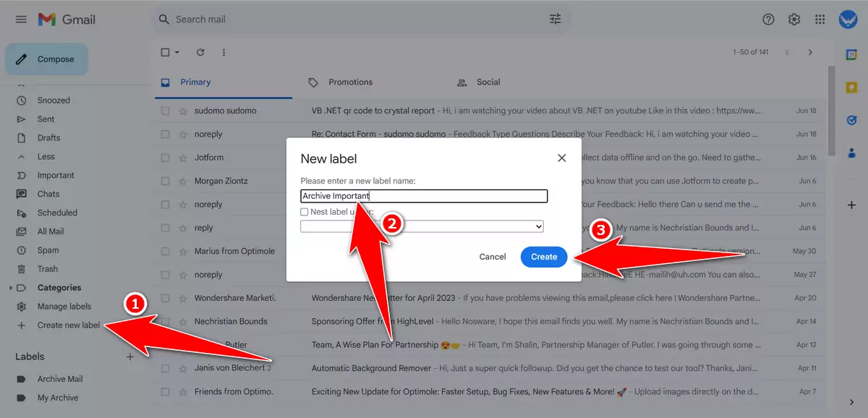Open the Help icon
868x418 pixels.
point(767,20)
